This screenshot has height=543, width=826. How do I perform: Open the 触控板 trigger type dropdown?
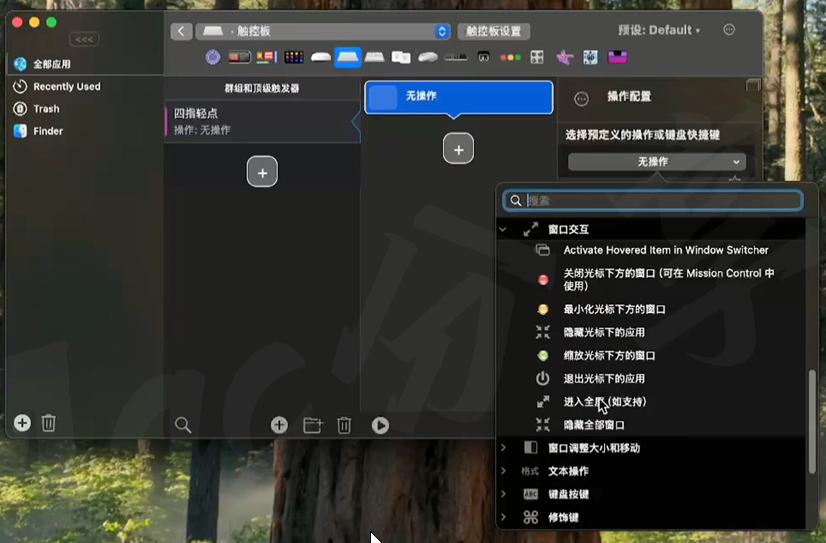point(323,31)
